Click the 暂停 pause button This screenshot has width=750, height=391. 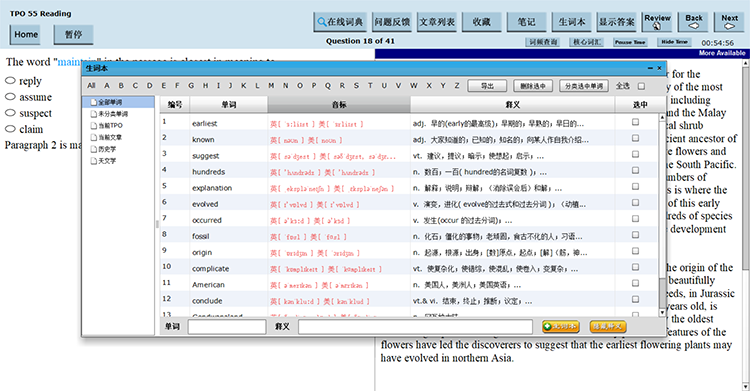[73, 34]
